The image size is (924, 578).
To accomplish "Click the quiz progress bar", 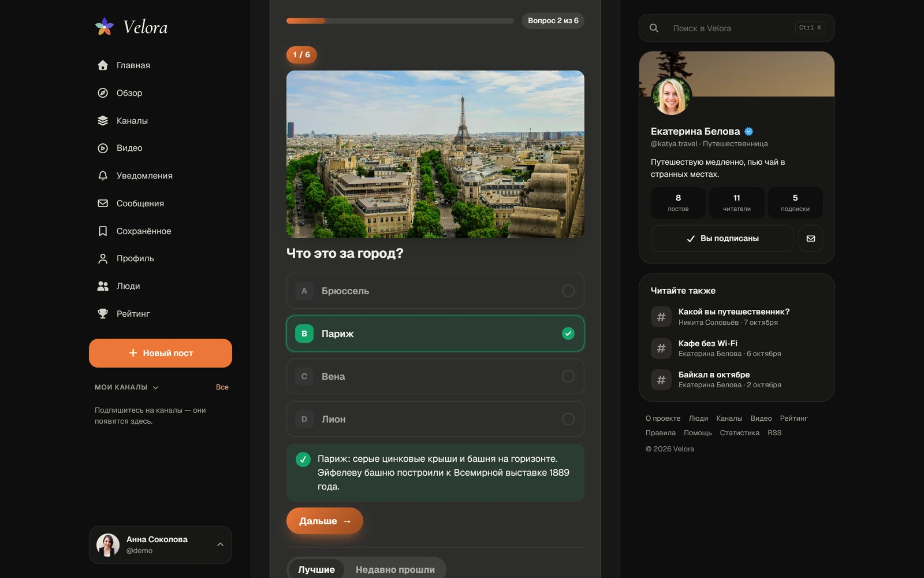I will [x=400, y=21].
